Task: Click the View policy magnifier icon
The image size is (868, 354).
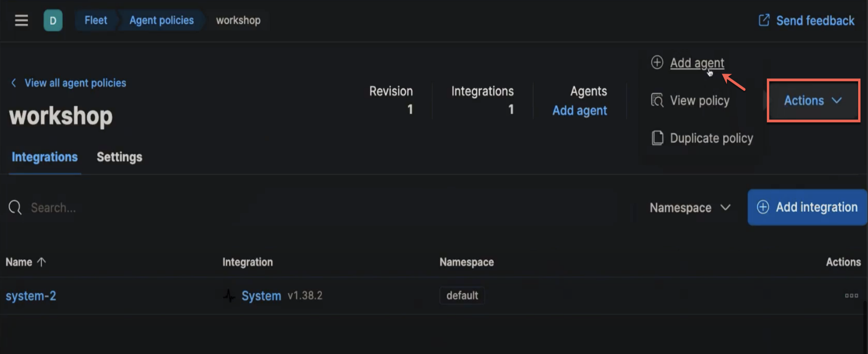Action: (657, 100)
